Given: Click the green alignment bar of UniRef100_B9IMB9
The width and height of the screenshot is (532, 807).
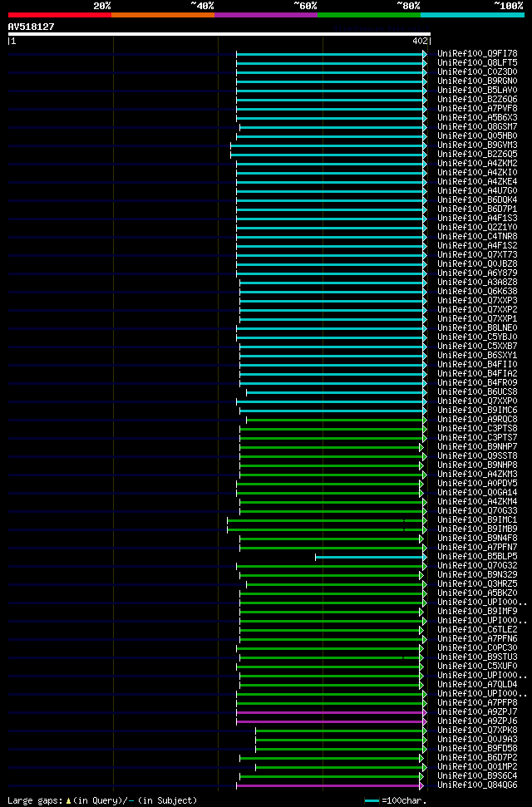Looking at the screenshot, I should click(x=327, y=529).
